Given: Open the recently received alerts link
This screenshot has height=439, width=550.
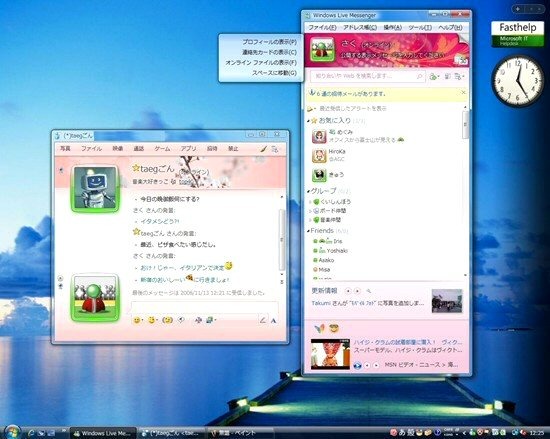Looking at the screenshot, I should [353, 109].
